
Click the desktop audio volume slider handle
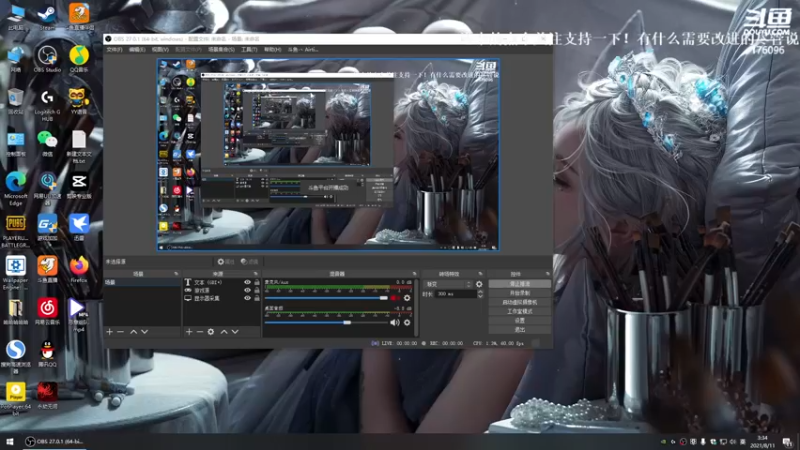(x=347, y=322)
